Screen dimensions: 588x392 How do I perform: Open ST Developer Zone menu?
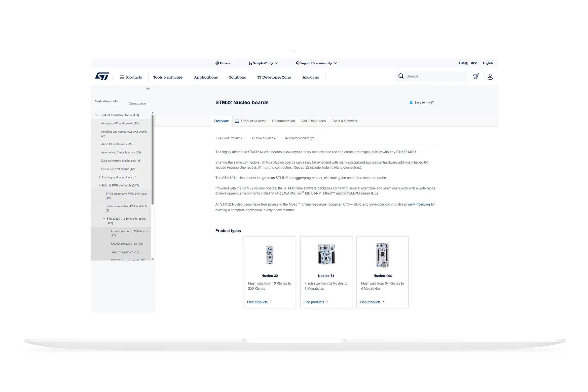[274, 77]
